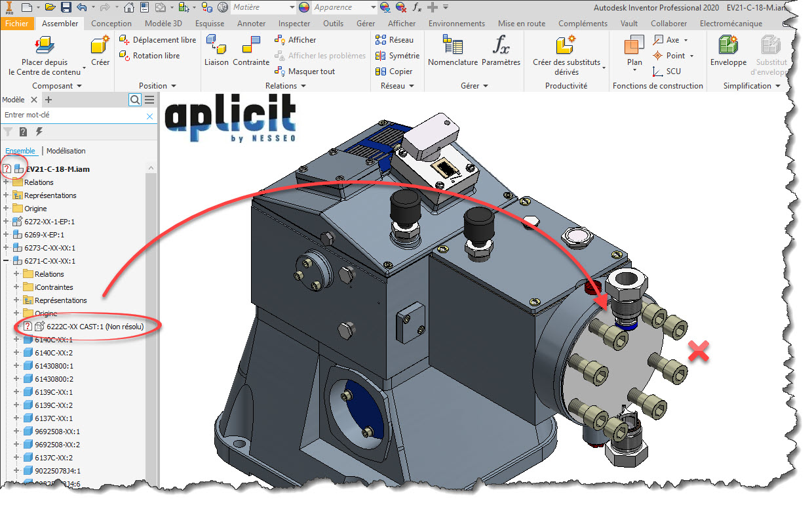This screenshot has height=505, width=812.
Task: Expand the Composant panel dropdown
Action: click(79, 86)
